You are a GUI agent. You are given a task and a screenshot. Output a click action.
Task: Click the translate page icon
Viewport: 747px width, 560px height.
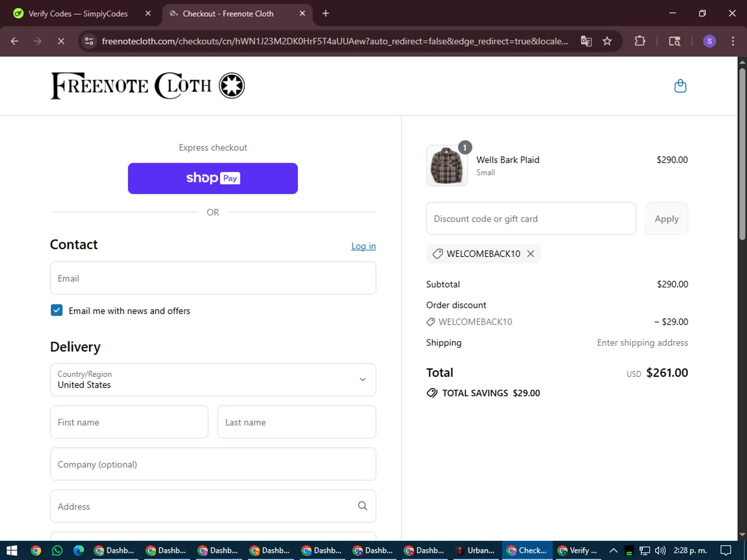[586, 41]
